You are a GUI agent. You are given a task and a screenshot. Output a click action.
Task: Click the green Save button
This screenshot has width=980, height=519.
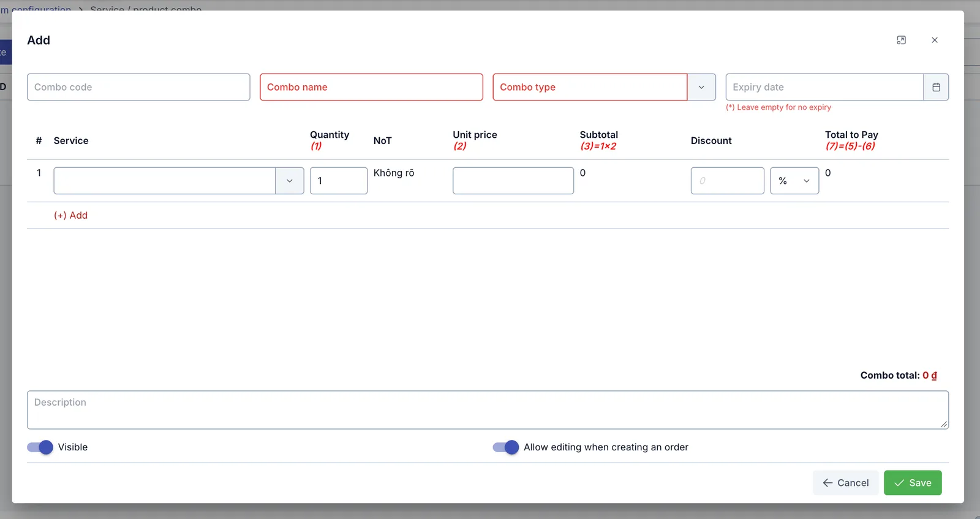point(913,483)
